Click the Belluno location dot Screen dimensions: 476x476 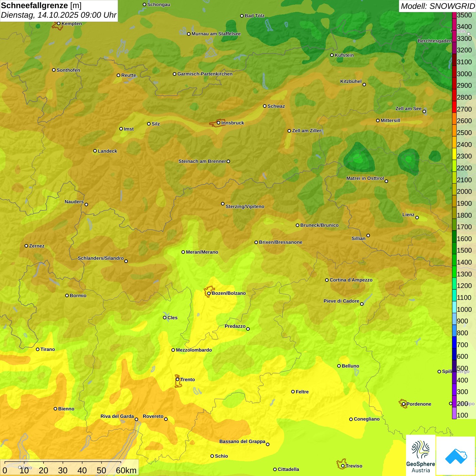[x=339, y=366]
